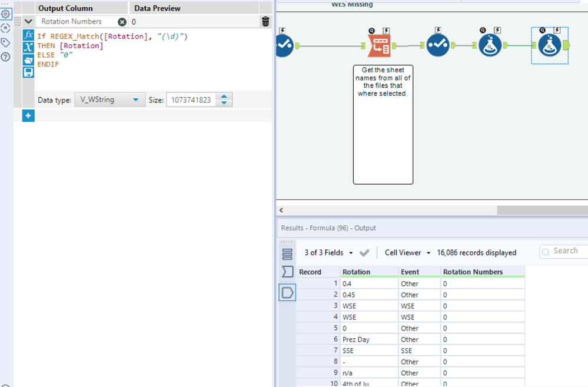Increase size with the up stepper arrow
Viewport: 588px width, 387px height.
(x=224, y=96)
